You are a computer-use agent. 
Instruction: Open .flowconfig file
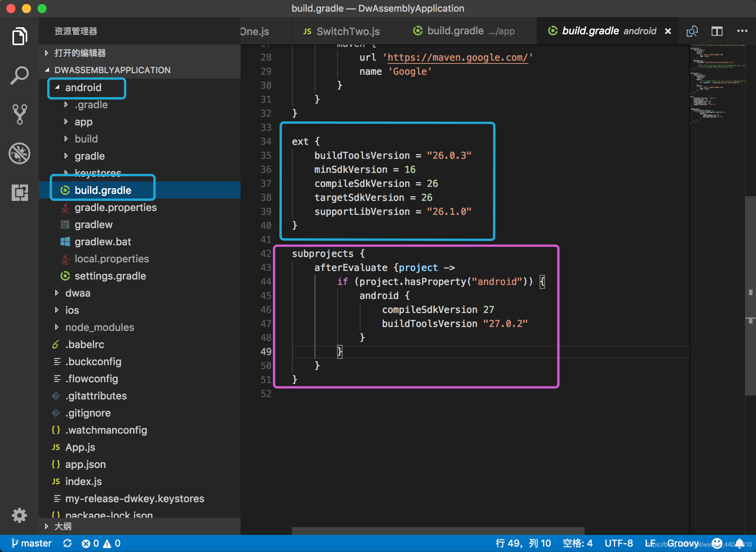[140, 378]
